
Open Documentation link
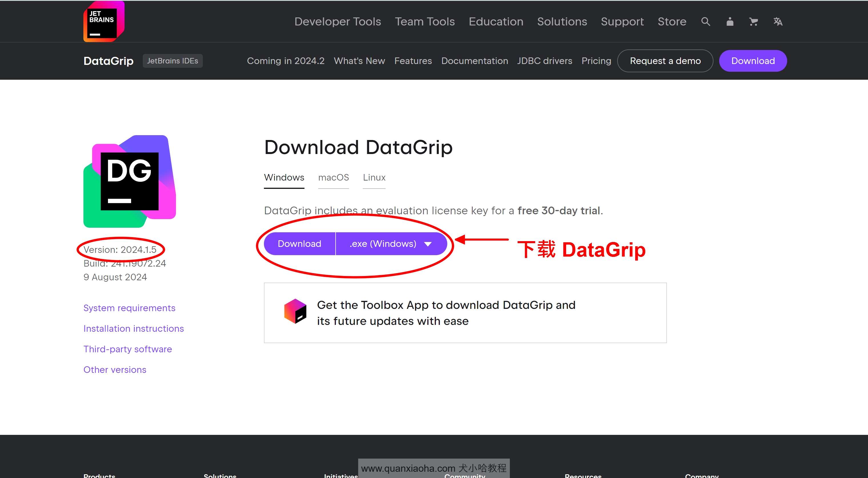point(474,61)
